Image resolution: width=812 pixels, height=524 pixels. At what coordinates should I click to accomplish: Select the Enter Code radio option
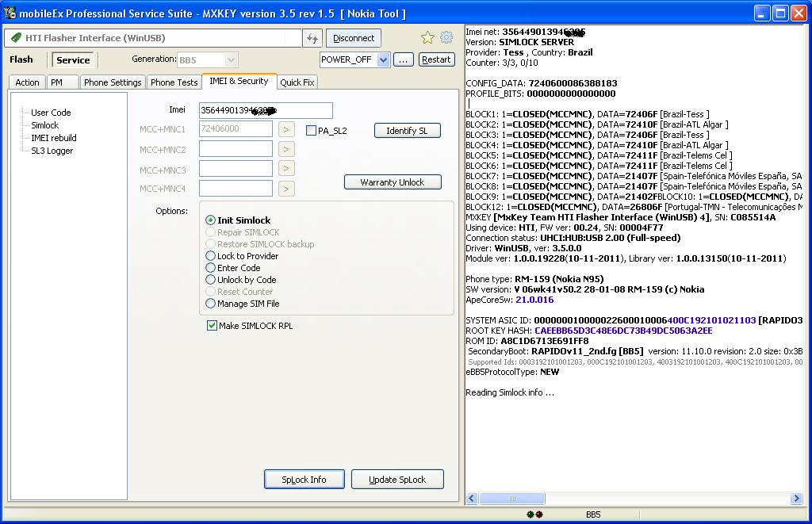tap(233, 268)
